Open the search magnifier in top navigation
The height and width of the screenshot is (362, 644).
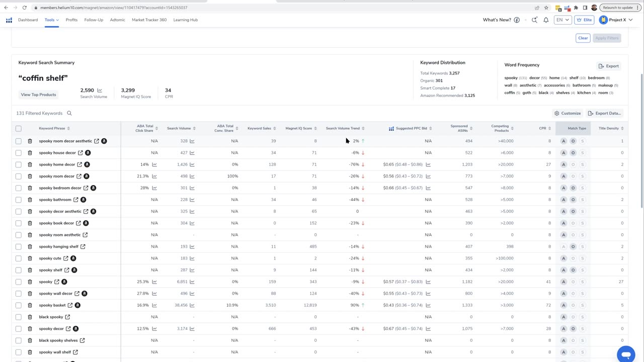pyautogui.click(x=534, y=20)
